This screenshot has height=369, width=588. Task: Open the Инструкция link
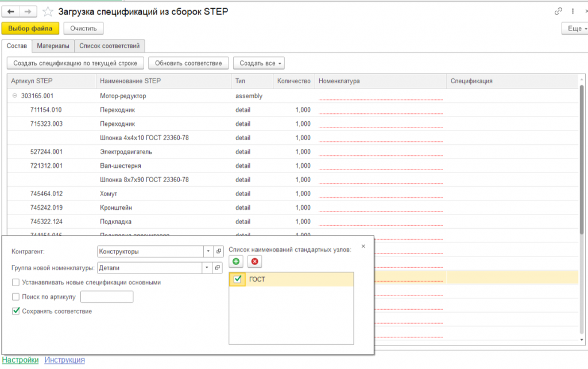pos(64,360)
